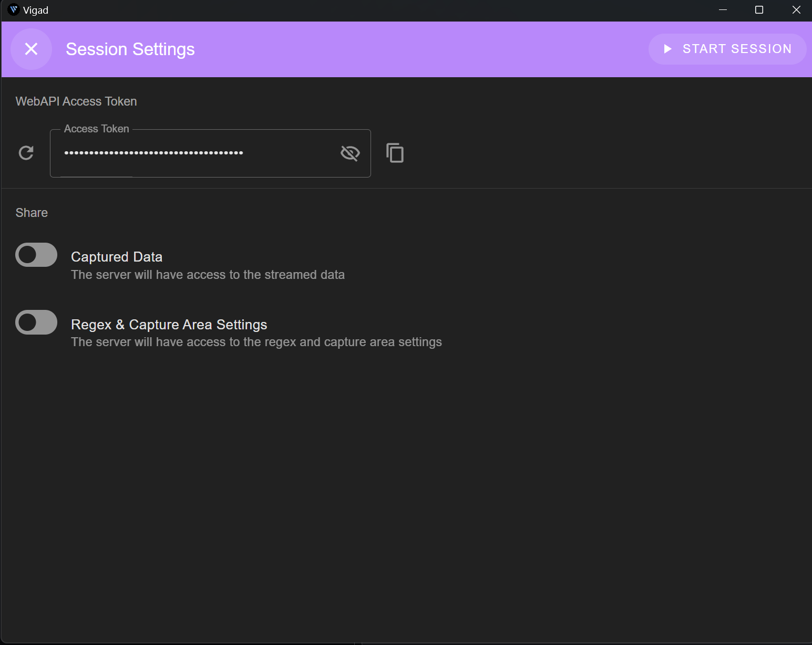Enable Regex & Capture Area Settings sharing
Image resolution: width=812 pixels, height=645 pixels.
pos(36,322)
